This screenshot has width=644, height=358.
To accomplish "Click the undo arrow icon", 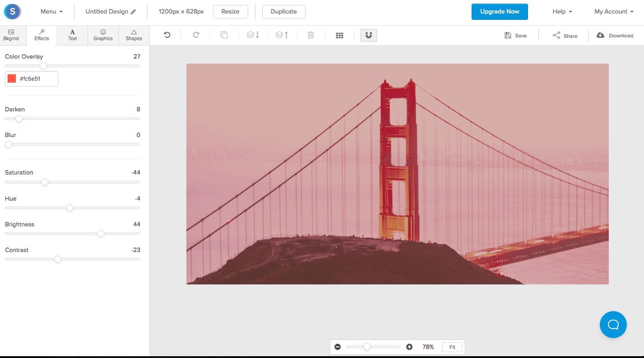I will [167, 35].
